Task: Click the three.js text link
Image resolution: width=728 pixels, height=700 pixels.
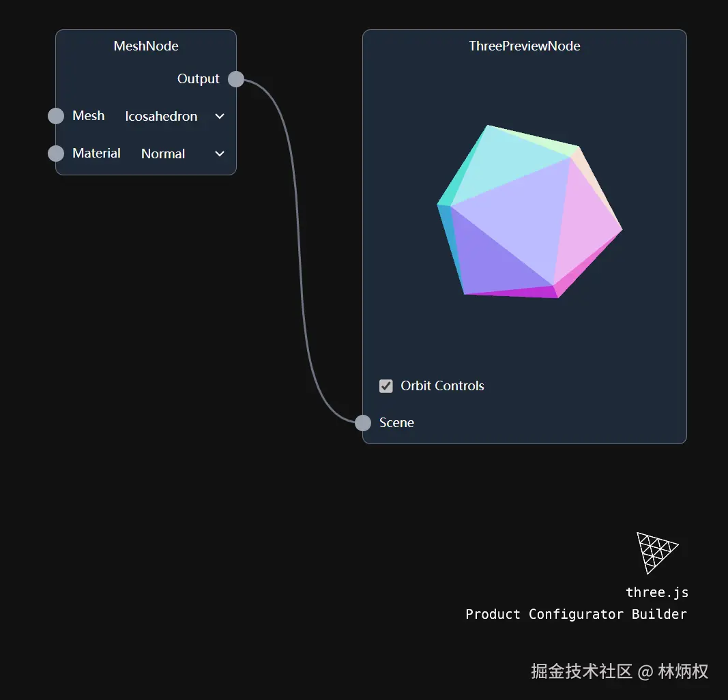Action: 657,592
